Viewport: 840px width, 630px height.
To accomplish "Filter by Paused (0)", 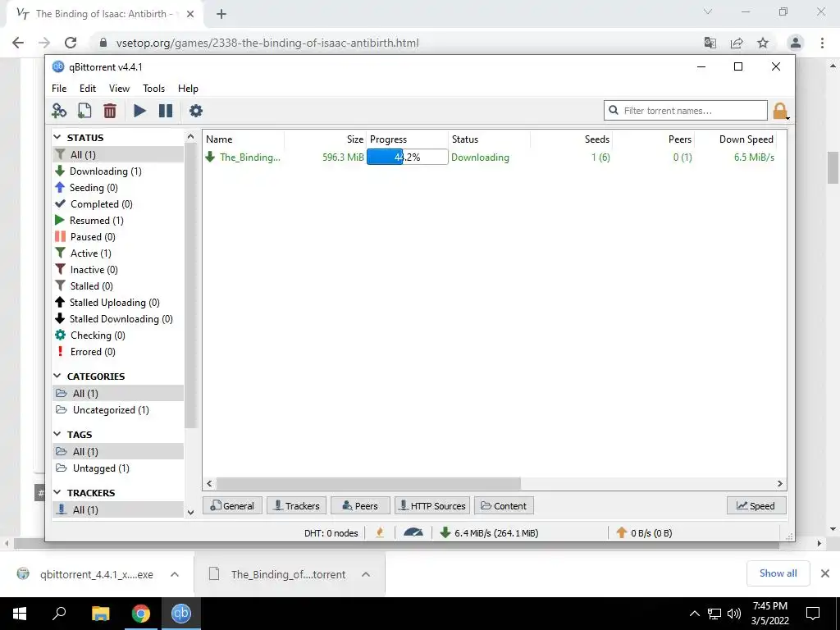I will tap(118, 237).
